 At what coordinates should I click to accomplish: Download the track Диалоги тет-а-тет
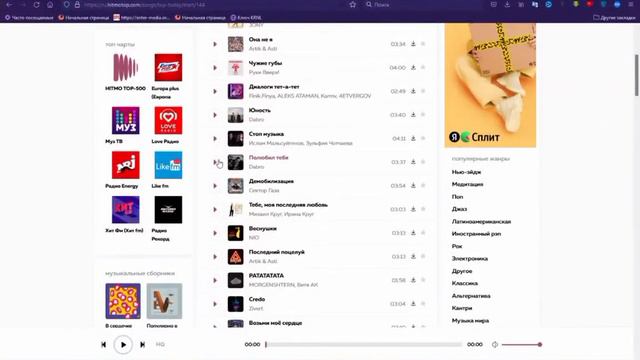(413, 91)
